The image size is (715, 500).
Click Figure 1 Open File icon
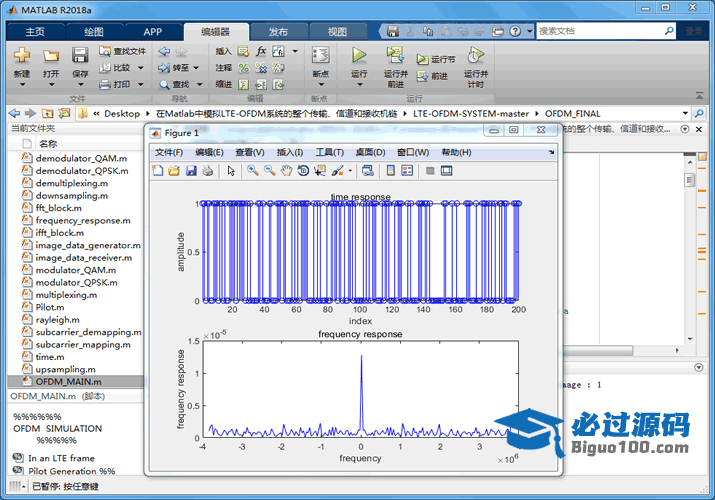(174, 171)
